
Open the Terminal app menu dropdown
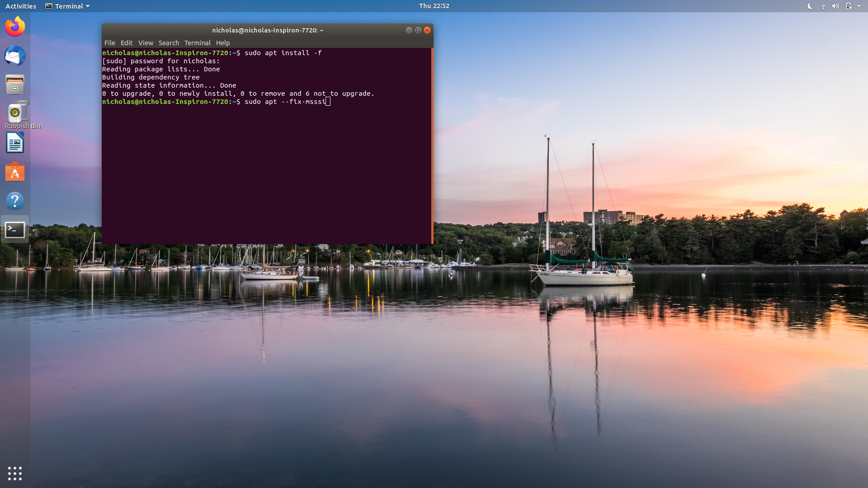click(x=68, y=6)
